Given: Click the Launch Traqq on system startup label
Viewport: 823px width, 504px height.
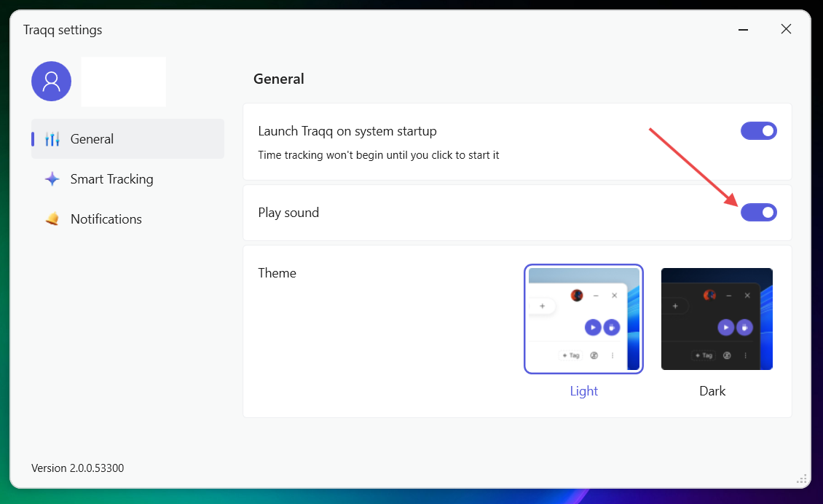Looking at the screenshot, I should [x=347, y=131].
